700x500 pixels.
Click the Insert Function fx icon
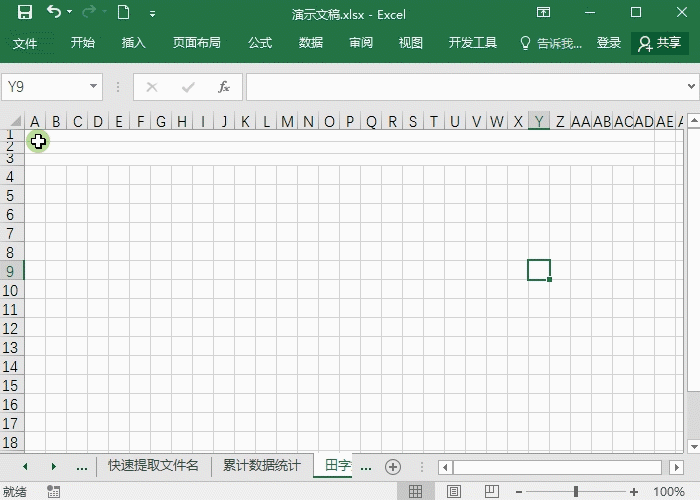click(224, 87)
